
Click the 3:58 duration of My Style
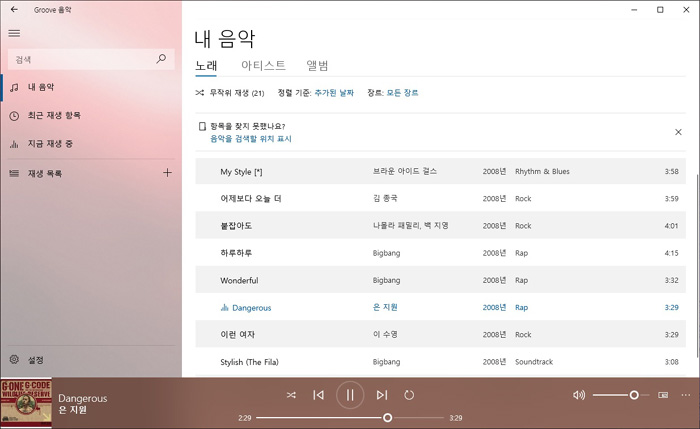pyautogui.click(x=671, y=171)
